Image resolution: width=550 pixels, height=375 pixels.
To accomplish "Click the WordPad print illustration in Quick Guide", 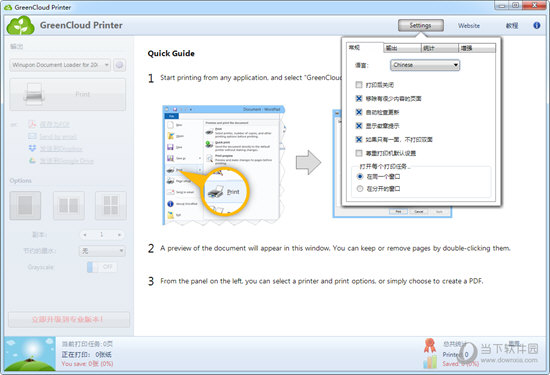I will tap(223, 165).
